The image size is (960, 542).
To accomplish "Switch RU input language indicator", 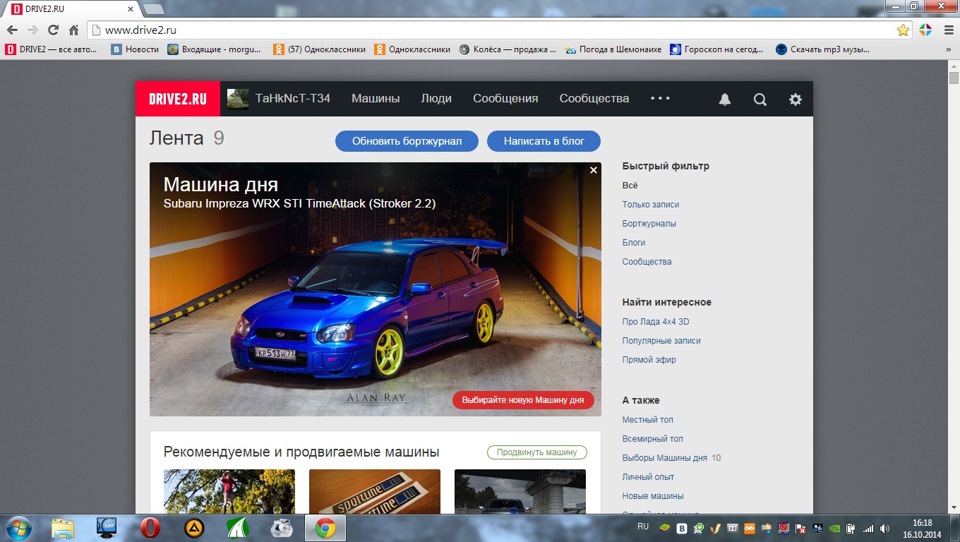I will click(643, 527).
